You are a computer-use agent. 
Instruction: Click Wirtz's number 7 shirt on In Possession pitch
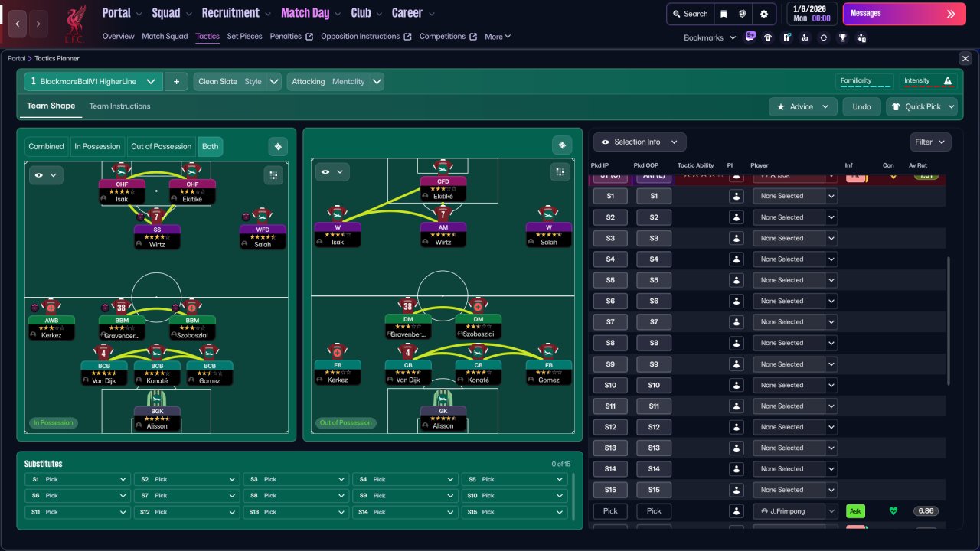[x=157, y=217]
